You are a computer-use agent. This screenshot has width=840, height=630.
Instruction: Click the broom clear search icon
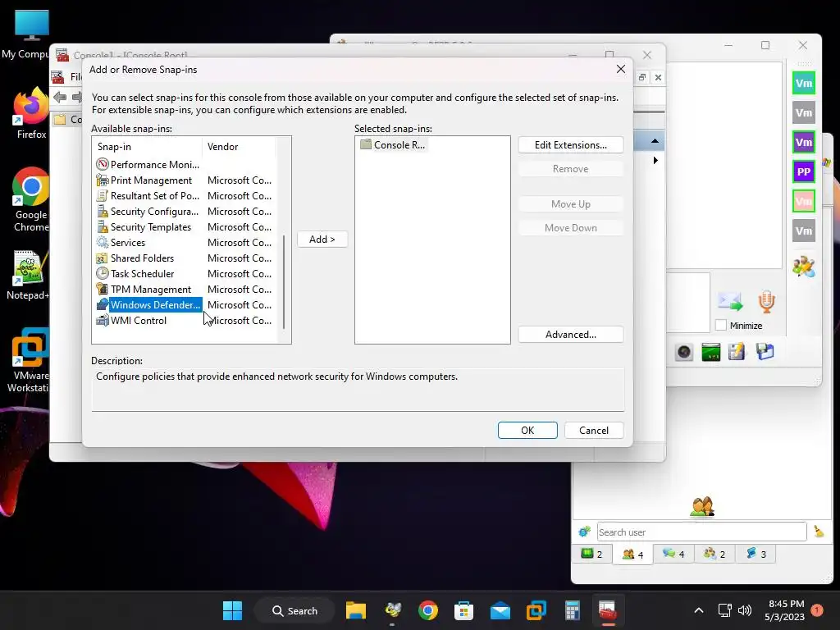[818, 531]
